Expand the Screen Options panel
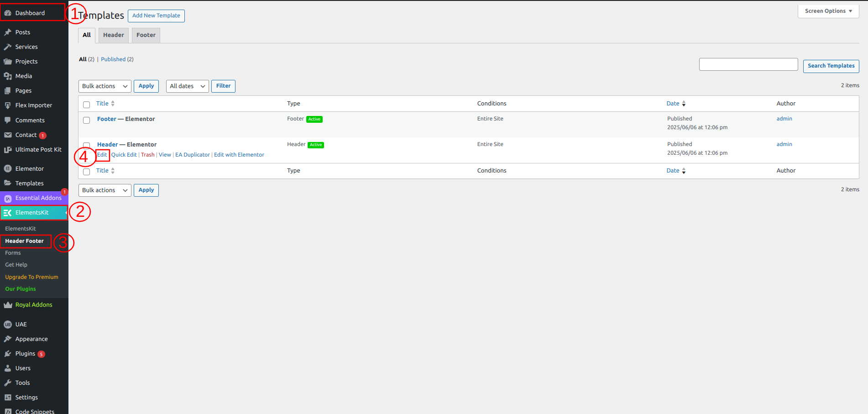 pos(828,11)
